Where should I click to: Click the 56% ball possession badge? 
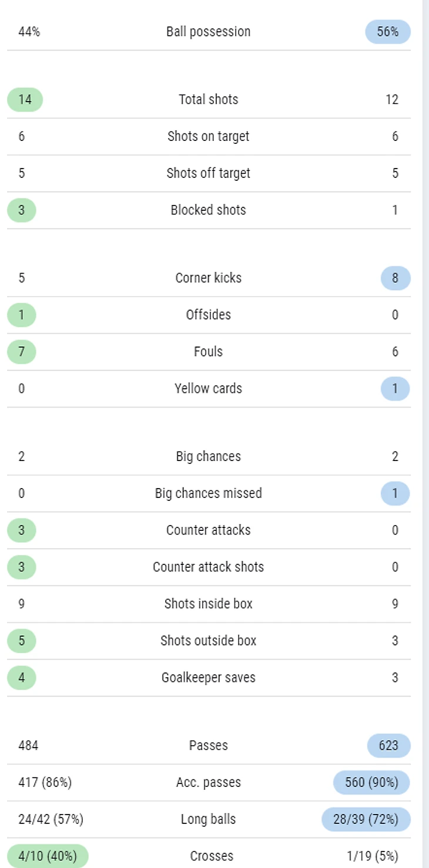pos(388,32)
